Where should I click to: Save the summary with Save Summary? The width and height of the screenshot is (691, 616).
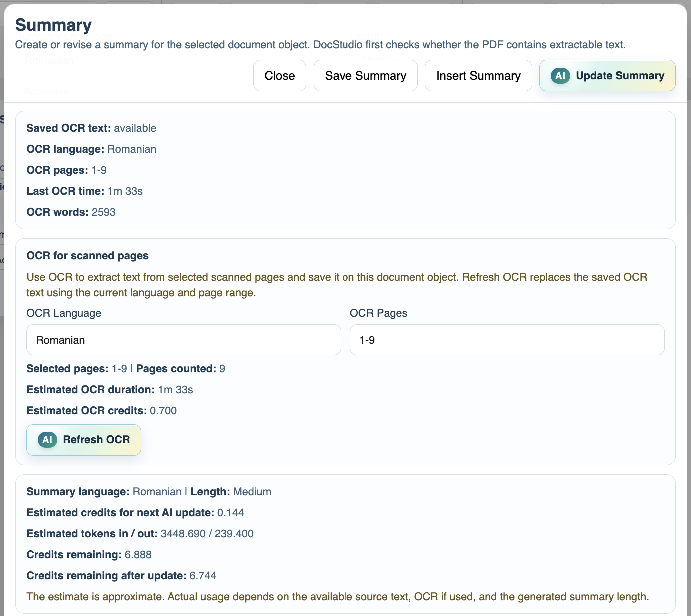click(x=365, y=76)
